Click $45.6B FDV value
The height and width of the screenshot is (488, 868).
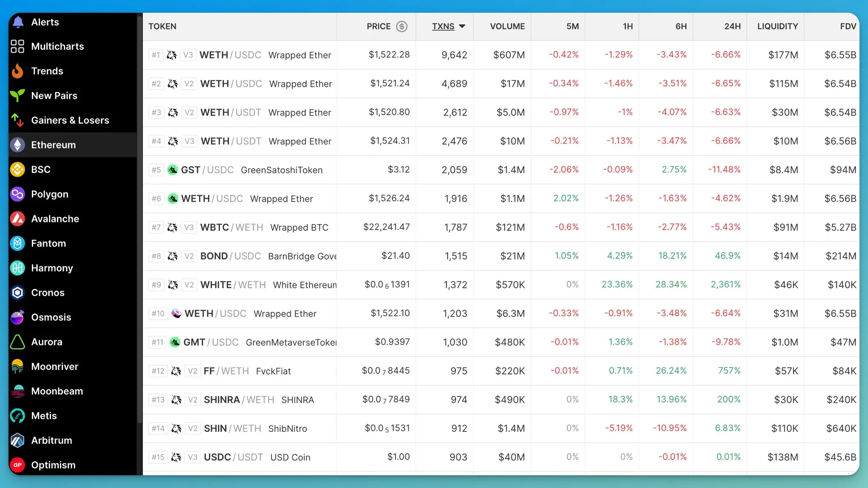coord(840,457)
